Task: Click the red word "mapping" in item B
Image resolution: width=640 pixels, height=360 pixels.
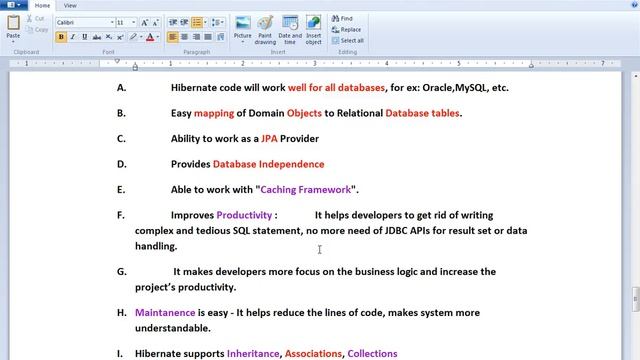Action: coord(214,113)
